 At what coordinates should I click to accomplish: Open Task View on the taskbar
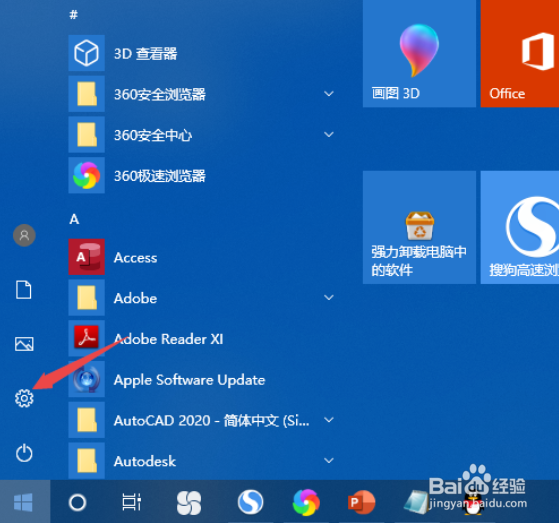[132, 502]
